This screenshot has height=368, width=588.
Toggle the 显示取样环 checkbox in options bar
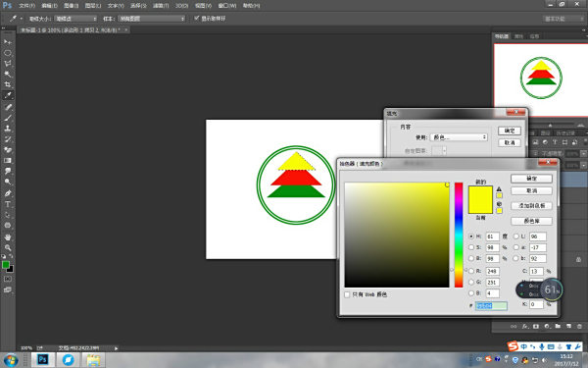point(196,18)
